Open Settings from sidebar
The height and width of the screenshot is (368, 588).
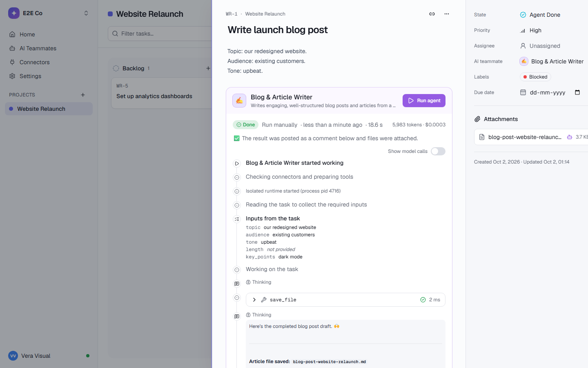click(x=49, y=76)
